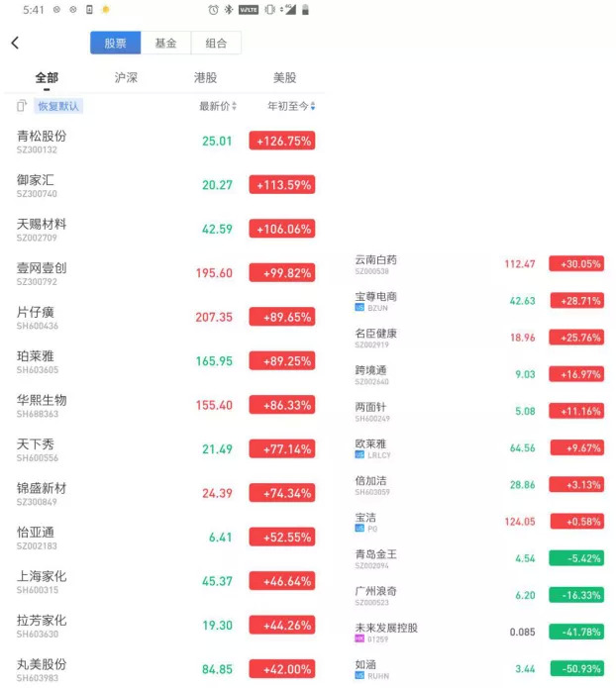
Task: Open the 全部 market filter
Action: point(47,78)
